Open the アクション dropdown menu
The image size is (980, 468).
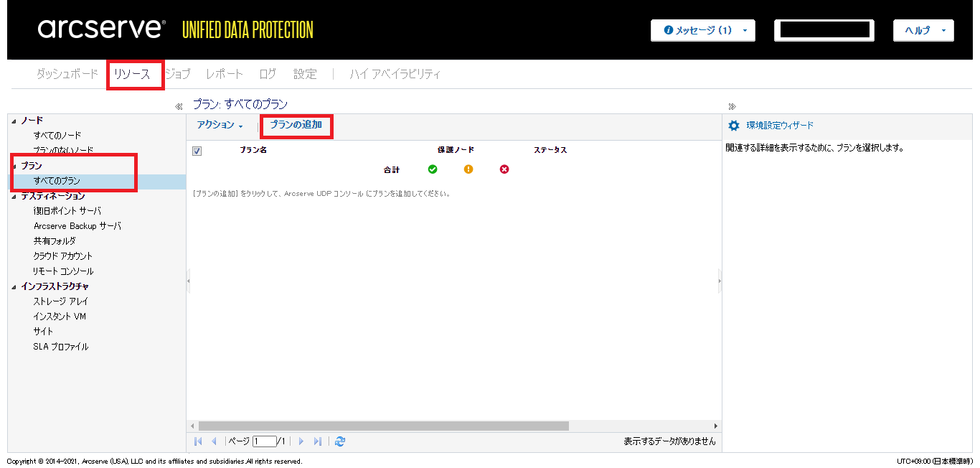point(220,125)
